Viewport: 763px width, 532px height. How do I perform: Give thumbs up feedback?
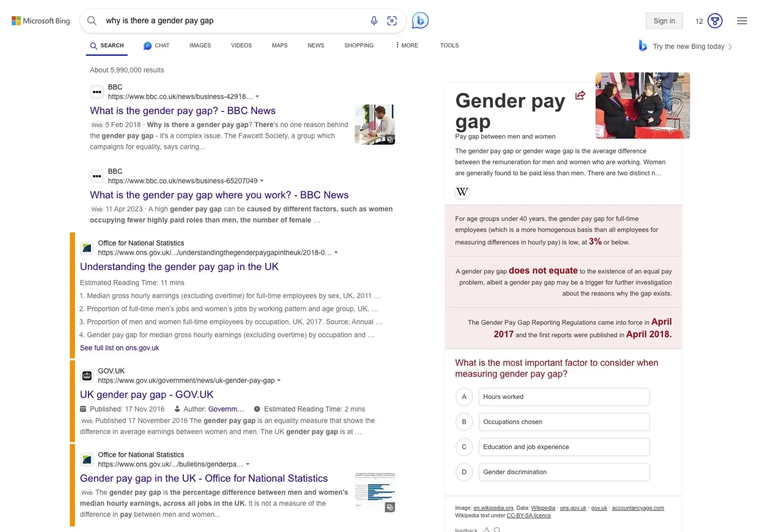click(x=486, y=529)
